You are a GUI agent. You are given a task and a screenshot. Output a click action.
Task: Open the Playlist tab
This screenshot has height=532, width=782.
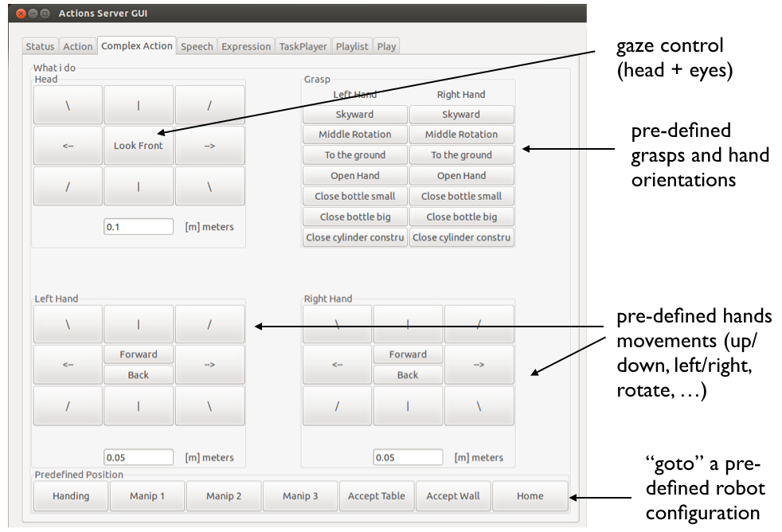pyautogui.click(x=352, y=46)
